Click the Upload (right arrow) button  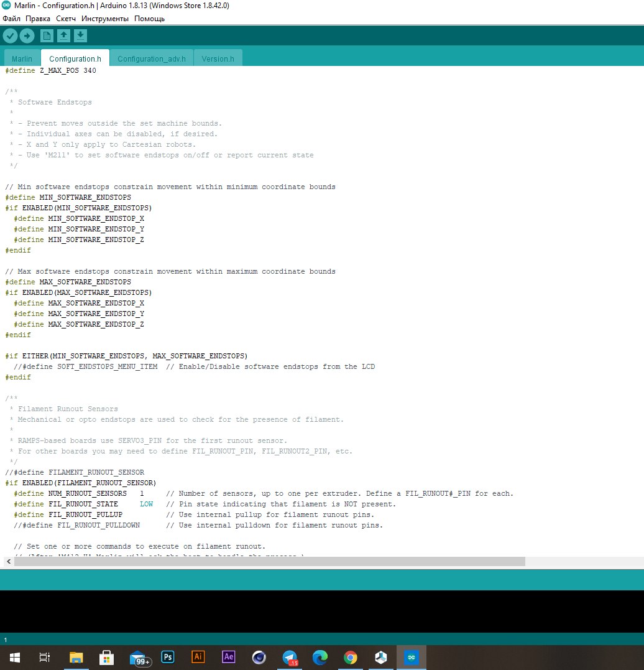point(27,36)
